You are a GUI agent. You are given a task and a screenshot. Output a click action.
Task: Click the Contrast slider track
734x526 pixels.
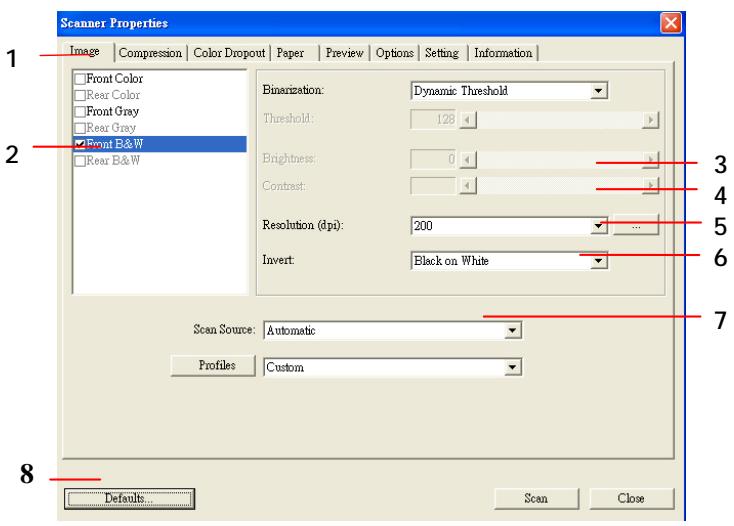[559, 186]
